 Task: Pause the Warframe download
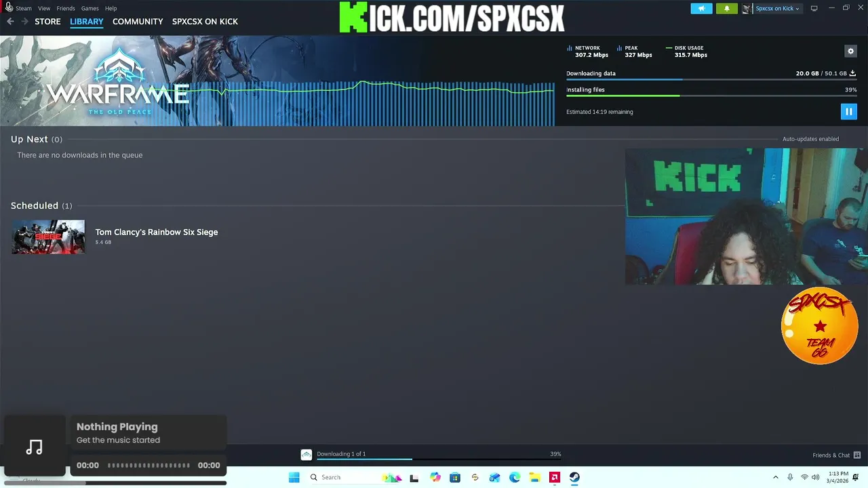(848, 111)
